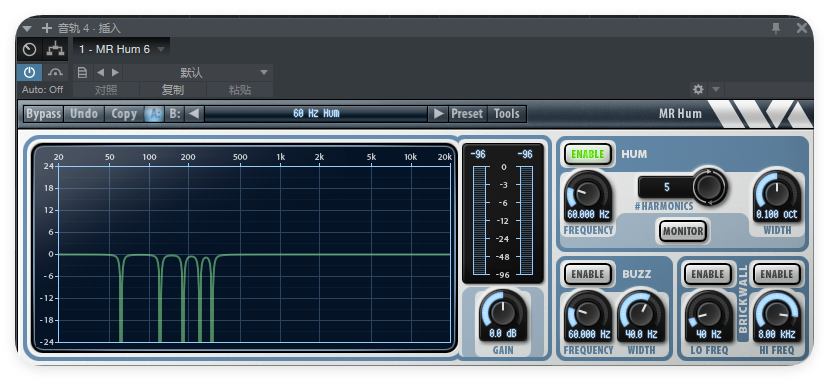
Task: Click the arch icon next to power
Action: [55, 72]
